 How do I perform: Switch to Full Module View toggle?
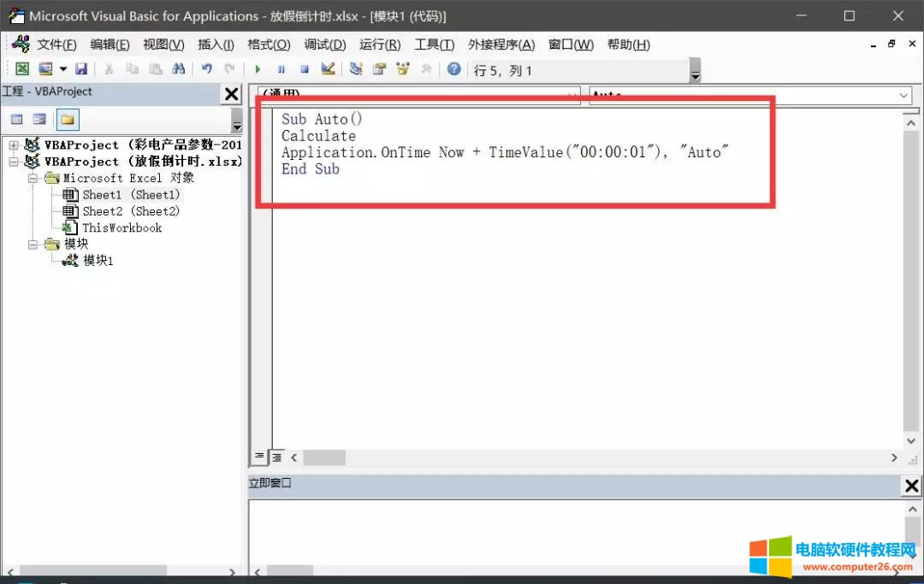coord(275,457)
